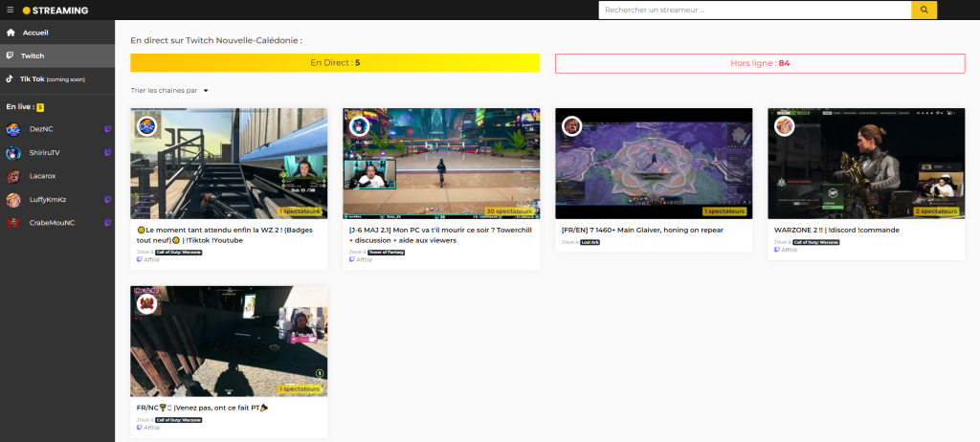980x442 pixels.
Task: Click Twitch badge next to CrabeMouNC
Action: pos(108,223)
